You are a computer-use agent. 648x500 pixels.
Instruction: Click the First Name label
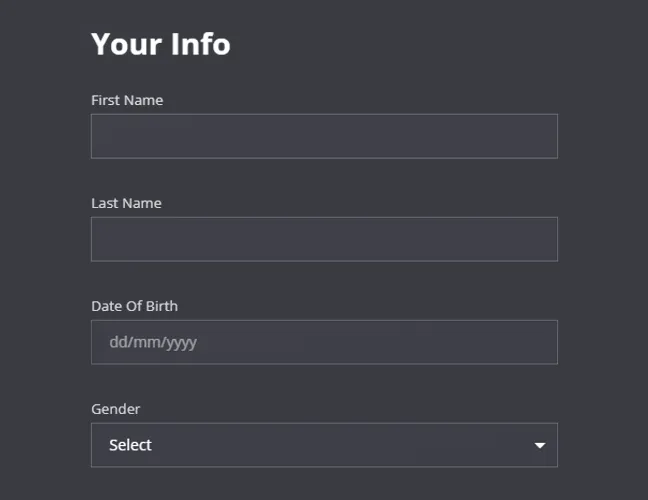(127, 100)
